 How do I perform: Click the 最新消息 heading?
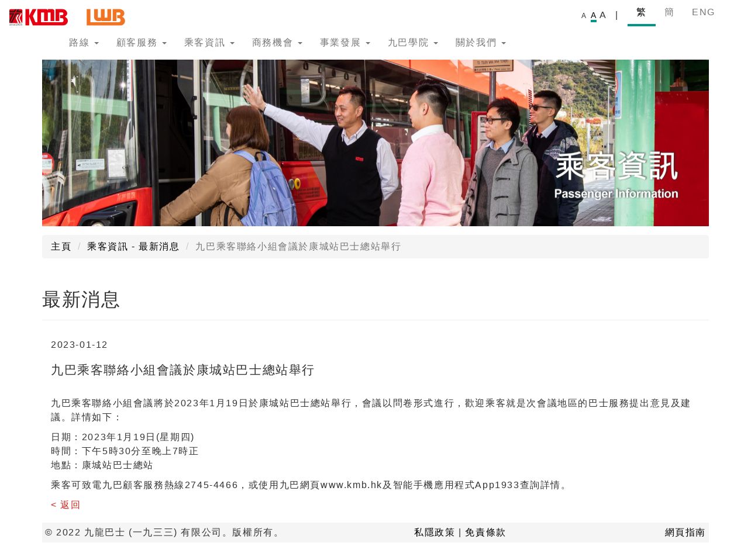point(81,299)
